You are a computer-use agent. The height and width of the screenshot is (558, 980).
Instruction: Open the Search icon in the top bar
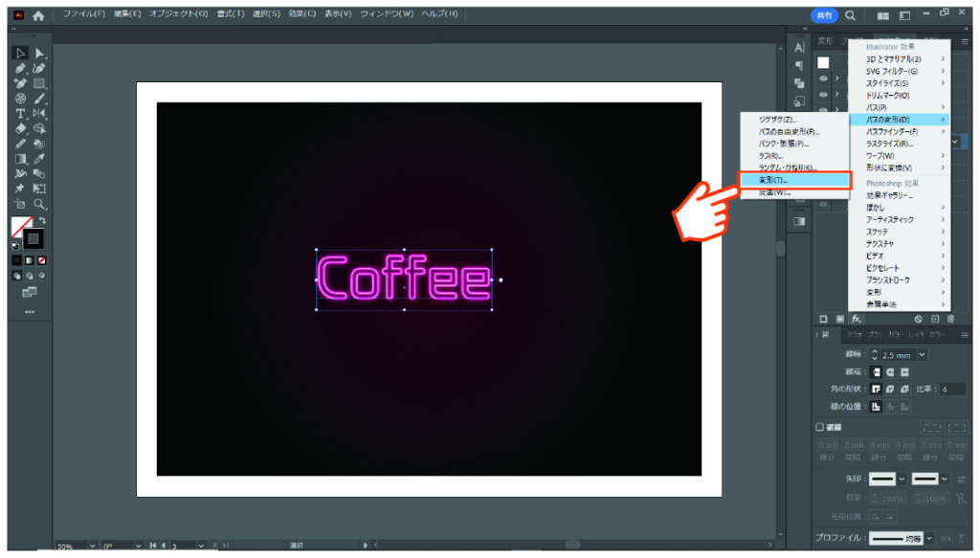pyautogui.click(x=851, y=15)
